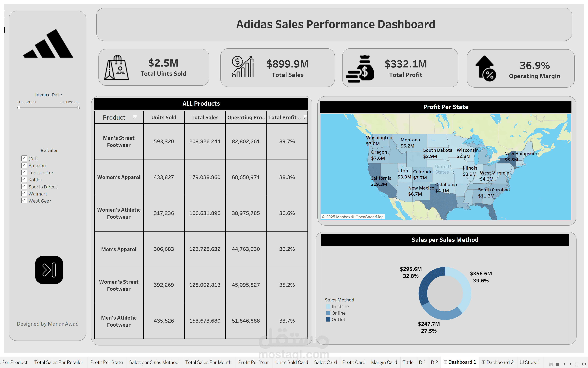Click the Adidas three-stripe logo
The image size is (588, 368).
pyautogui.click(x=48, y=43)
